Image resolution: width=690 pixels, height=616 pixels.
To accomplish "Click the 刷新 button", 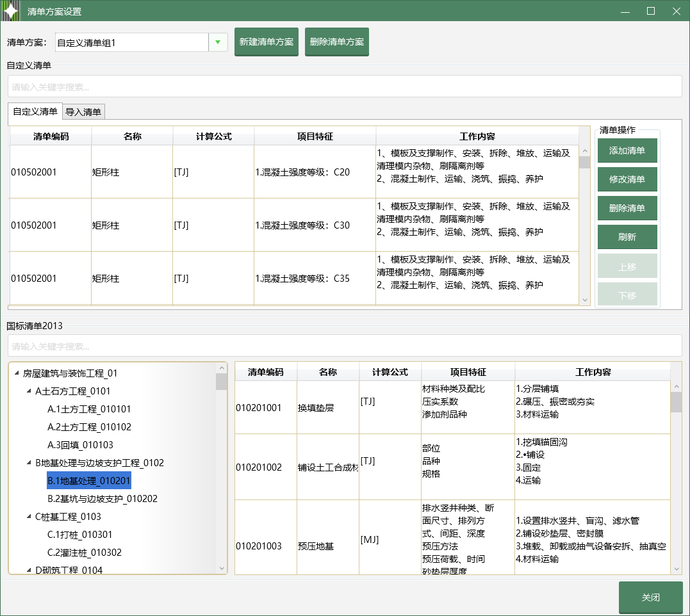I will [627, 237].
